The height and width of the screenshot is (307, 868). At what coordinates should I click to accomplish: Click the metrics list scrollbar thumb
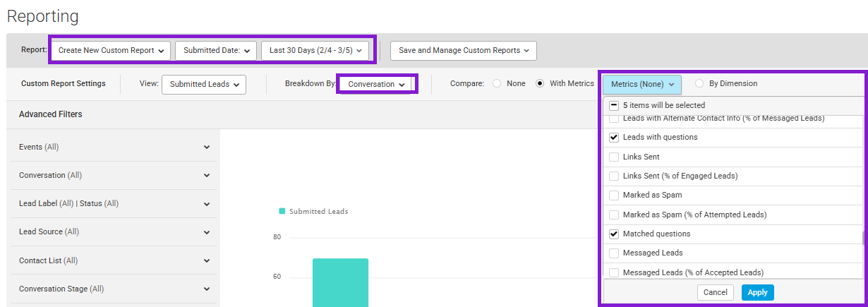[864, 238]
